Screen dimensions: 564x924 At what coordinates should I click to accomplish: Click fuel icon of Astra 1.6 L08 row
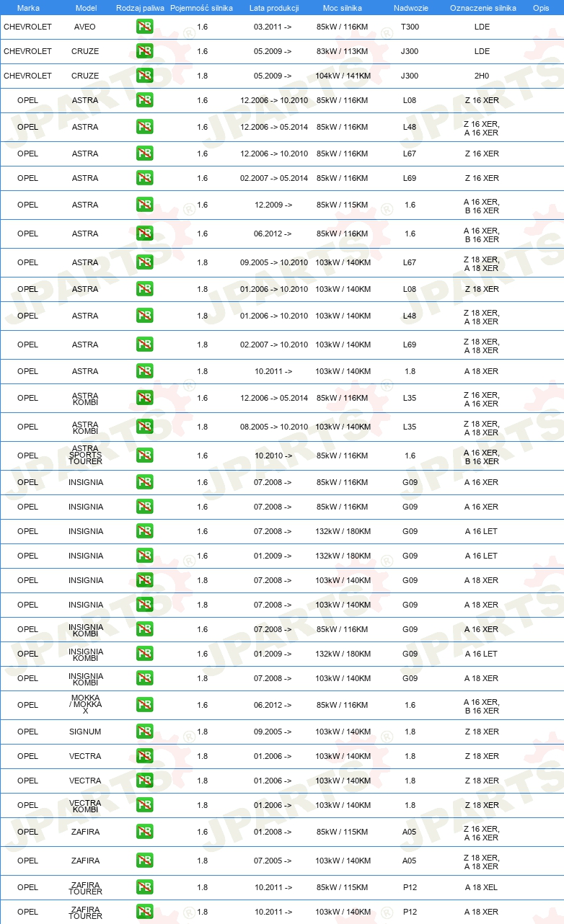pos(144,100)
